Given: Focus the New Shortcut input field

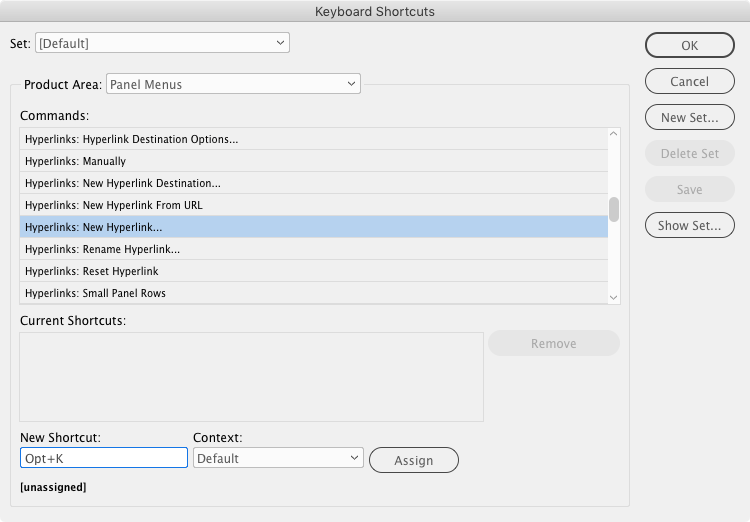Looking at the screenshot, I should (104, 458).
